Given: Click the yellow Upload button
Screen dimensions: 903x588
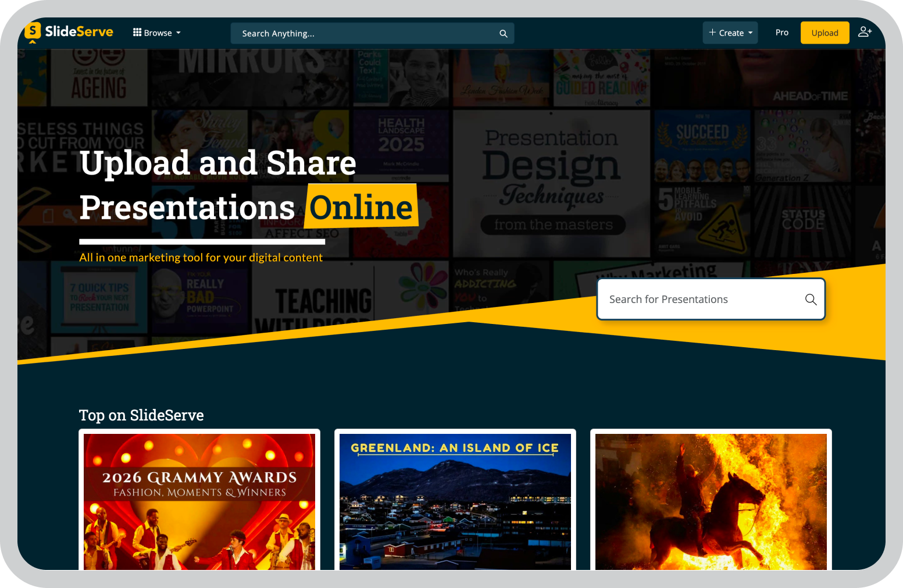Looking at the screenshot, I should tap(825, 33).
